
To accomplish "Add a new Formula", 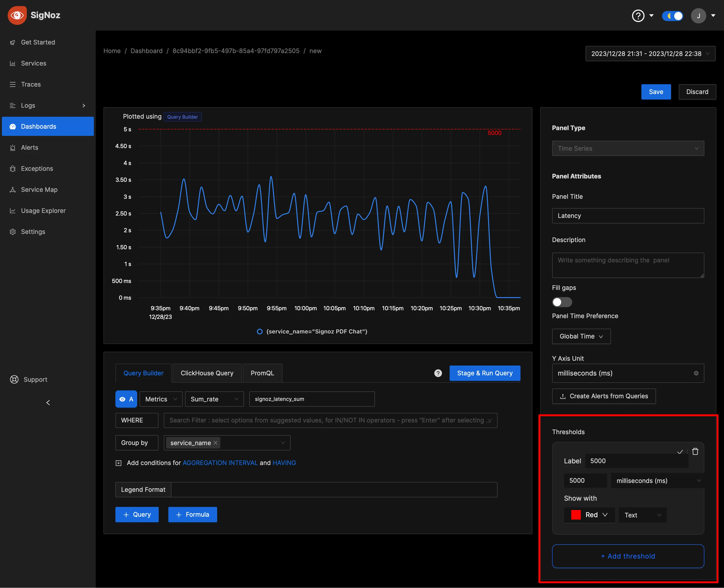I will (192, 515).
